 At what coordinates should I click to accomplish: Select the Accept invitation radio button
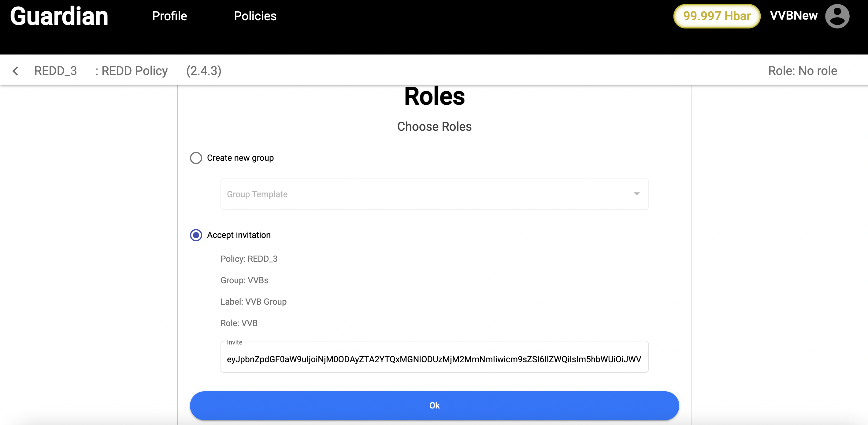click(x=196, y=235)
